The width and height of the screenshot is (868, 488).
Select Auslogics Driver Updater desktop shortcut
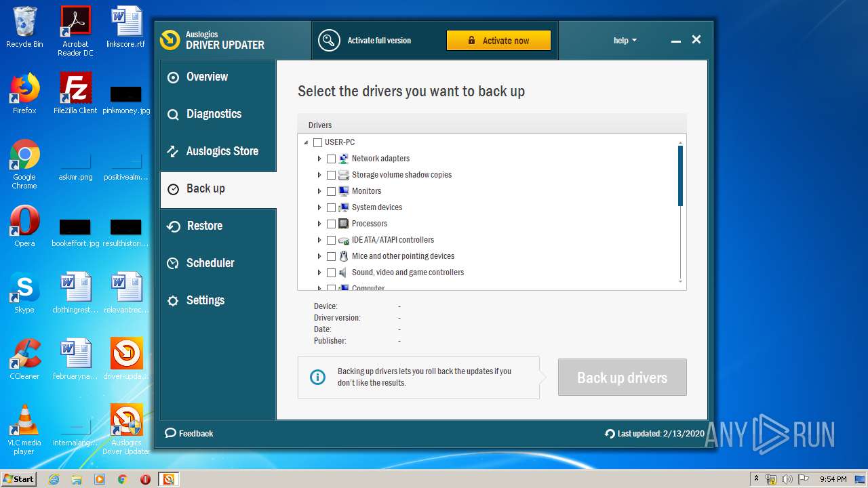pyautogui.click(x=126, y=430)
